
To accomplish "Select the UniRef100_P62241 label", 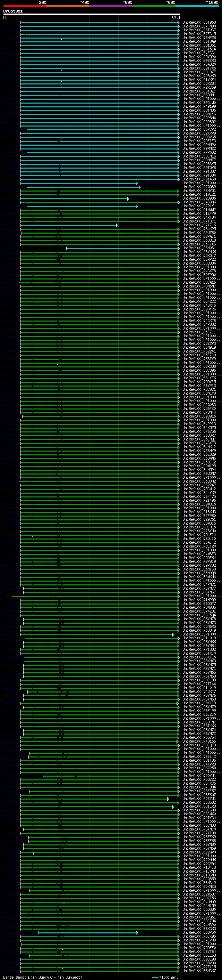I will tap(199, 351).
